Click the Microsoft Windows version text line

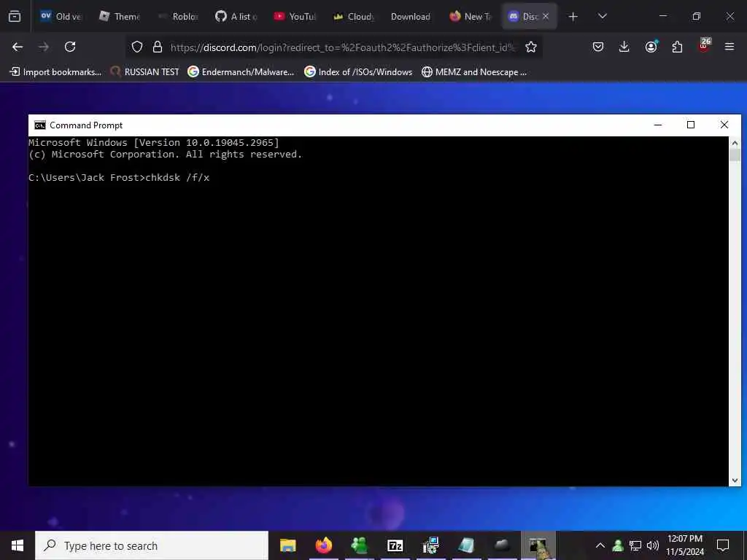[x=154, y=142]
